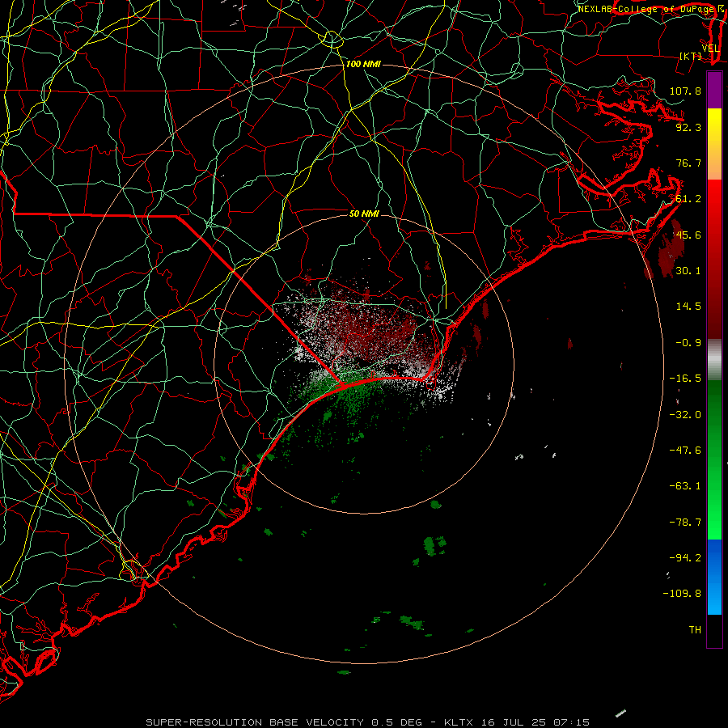The height and width of the screenshot is (728, 728).
Task: Click the "[KT]" units label
Action: pos(691,56)
